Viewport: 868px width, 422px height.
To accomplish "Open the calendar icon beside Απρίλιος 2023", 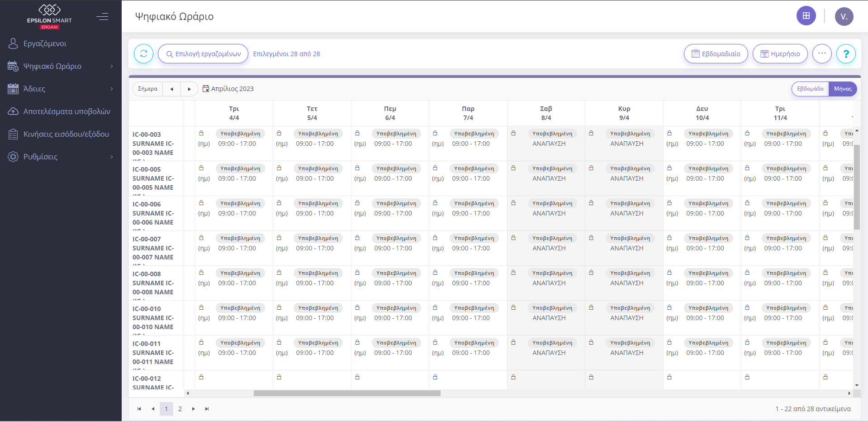I will [206, 89].
